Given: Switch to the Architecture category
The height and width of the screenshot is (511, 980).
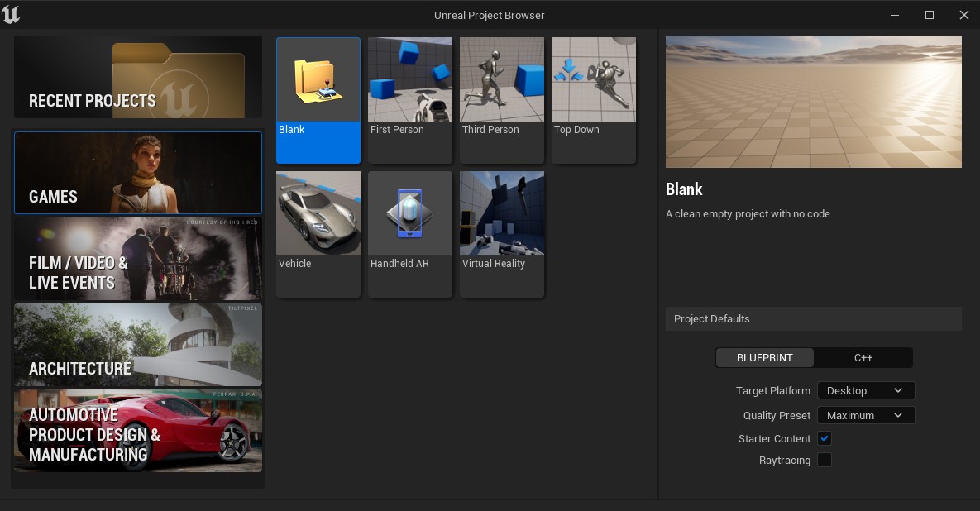Looking at the screenshot, I should [x=138, y=345].
